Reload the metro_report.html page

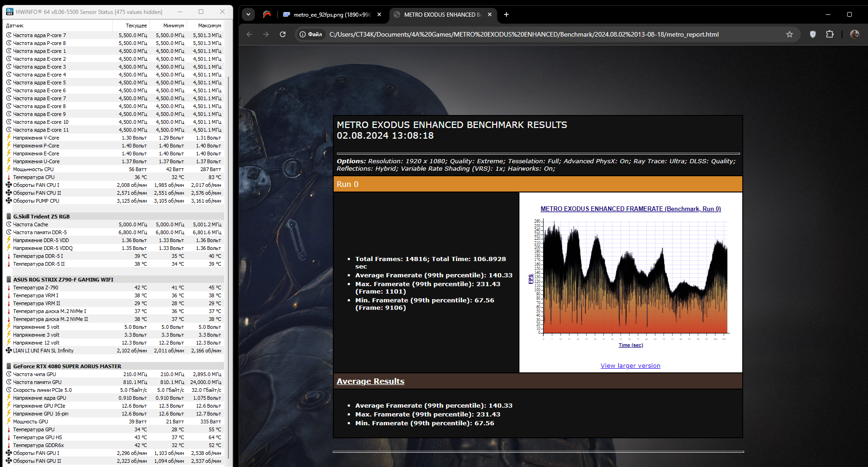pyautogui.click(x=283, y=34)
